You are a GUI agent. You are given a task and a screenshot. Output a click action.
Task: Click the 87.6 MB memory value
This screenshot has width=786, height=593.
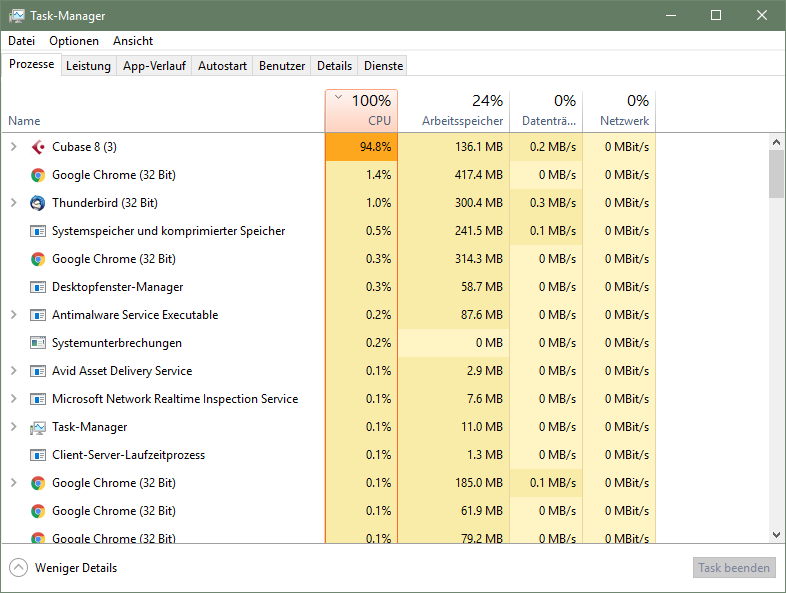coord(482,315)
